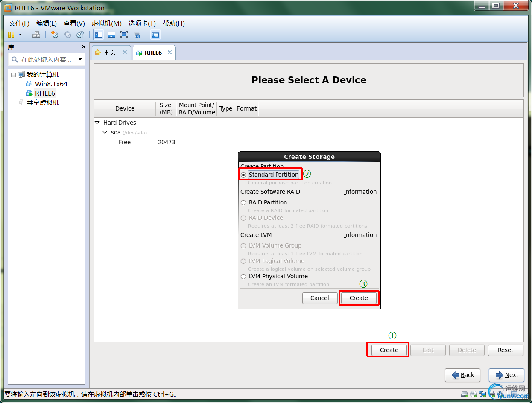532x403 pixels.
Task: Click the Unity mode toolbar icon
Action: click(137, 35)
